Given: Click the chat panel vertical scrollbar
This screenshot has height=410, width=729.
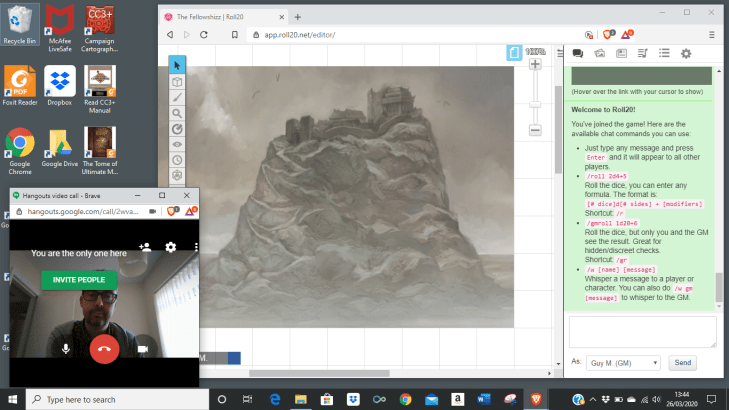Looking at the screenshot, I should click(x=719, y=288).
